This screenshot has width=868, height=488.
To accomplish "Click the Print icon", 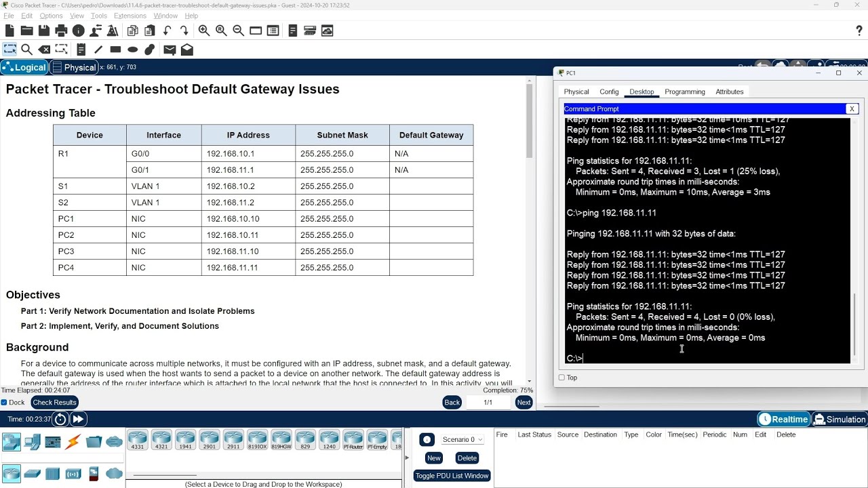I will (x=61, y=30).
